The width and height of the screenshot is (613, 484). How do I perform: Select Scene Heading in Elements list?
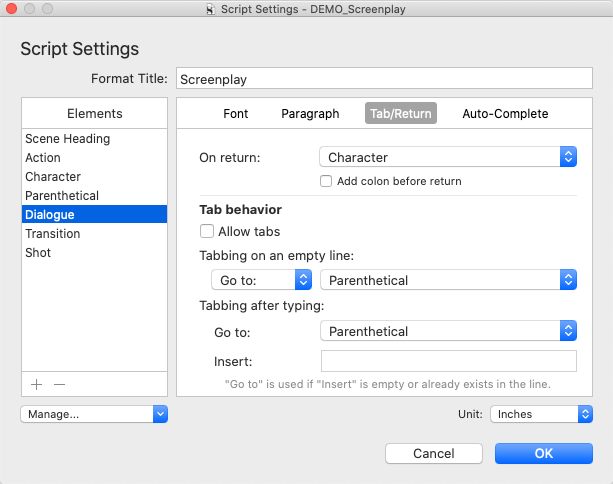point(67,139)
